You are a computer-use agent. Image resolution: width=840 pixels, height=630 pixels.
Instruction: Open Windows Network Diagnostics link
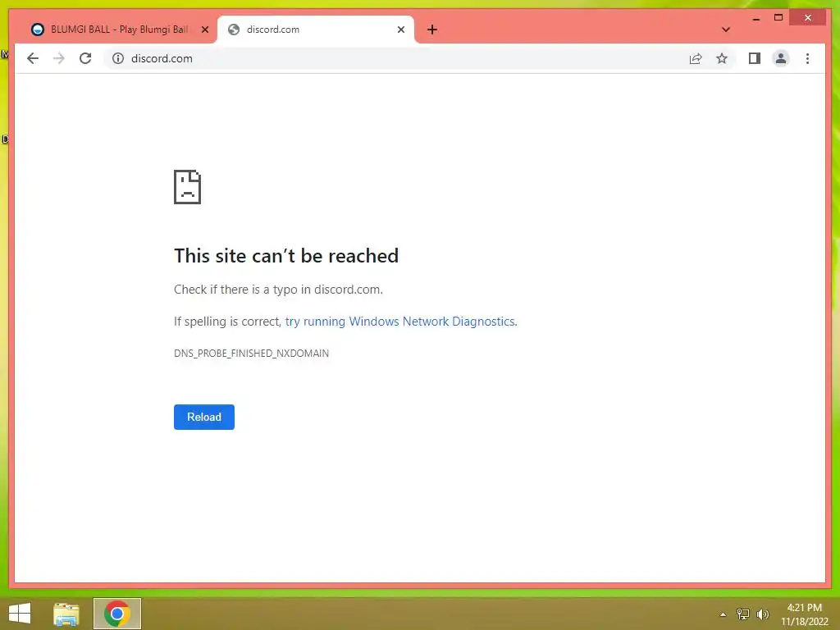400,322
